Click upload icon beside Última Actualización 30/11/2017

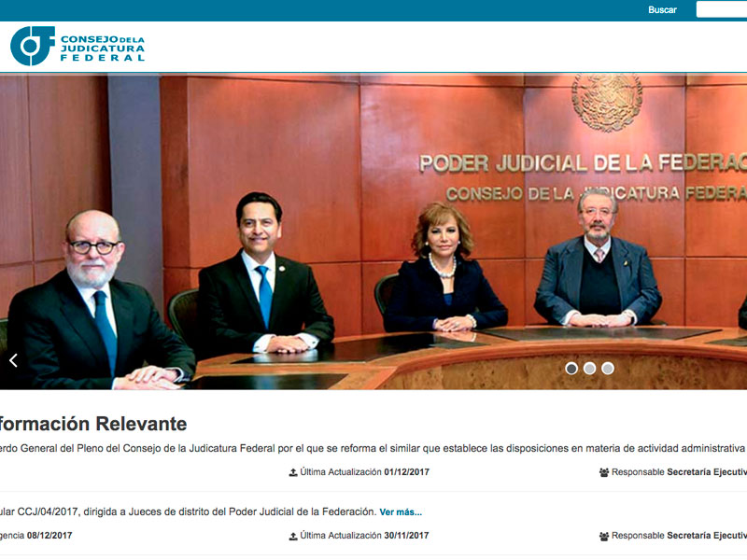(x=293, y=536)
